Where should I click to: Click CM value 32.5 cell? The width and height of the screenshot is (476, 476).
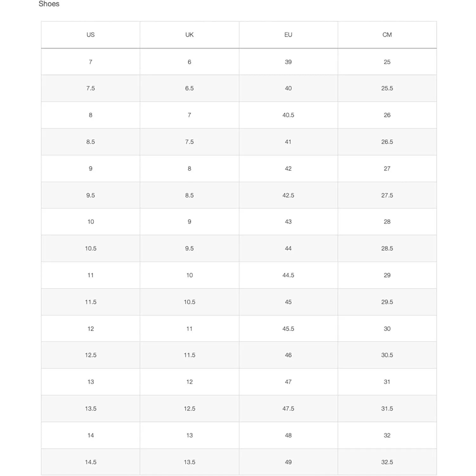point(387,462)
